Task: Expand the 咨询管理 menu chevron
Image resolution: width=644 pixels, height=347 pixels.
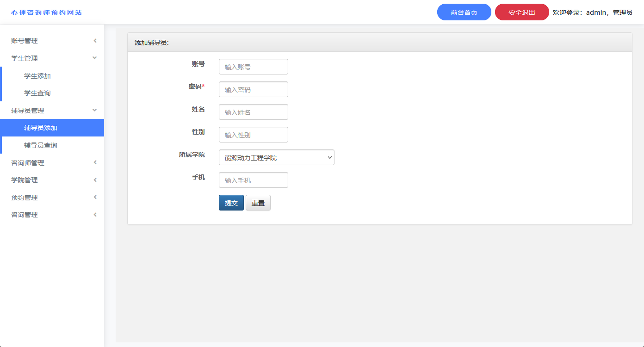Action: tap(95, 215)
